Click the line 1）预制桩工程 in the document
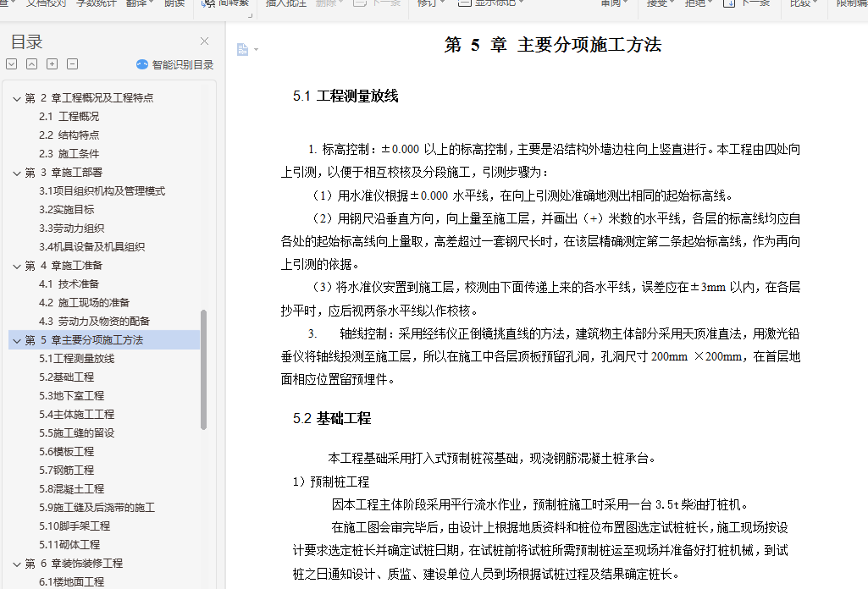This screenshot has width=868, height=589. (331, 482)
